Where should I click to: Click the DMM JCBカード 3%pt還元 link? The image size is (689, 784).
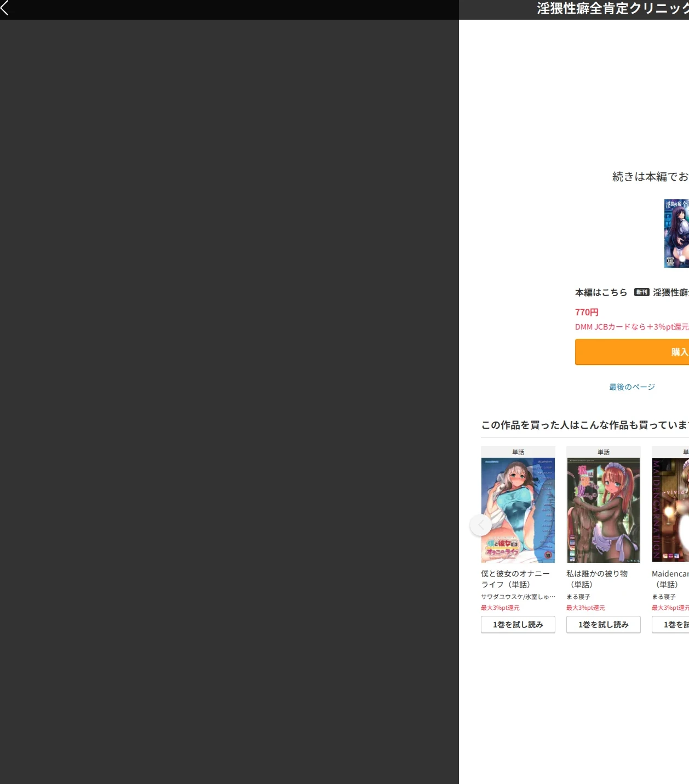pos(632,327)
